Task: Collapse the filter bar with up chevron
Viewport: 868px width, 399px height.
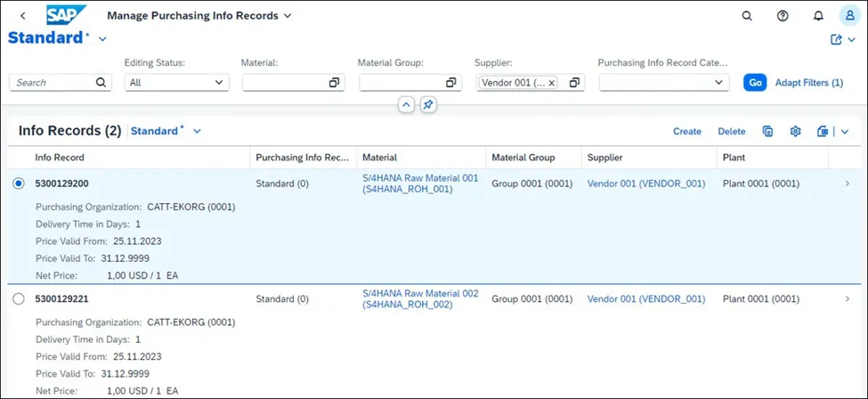Action: pos(406,105)
